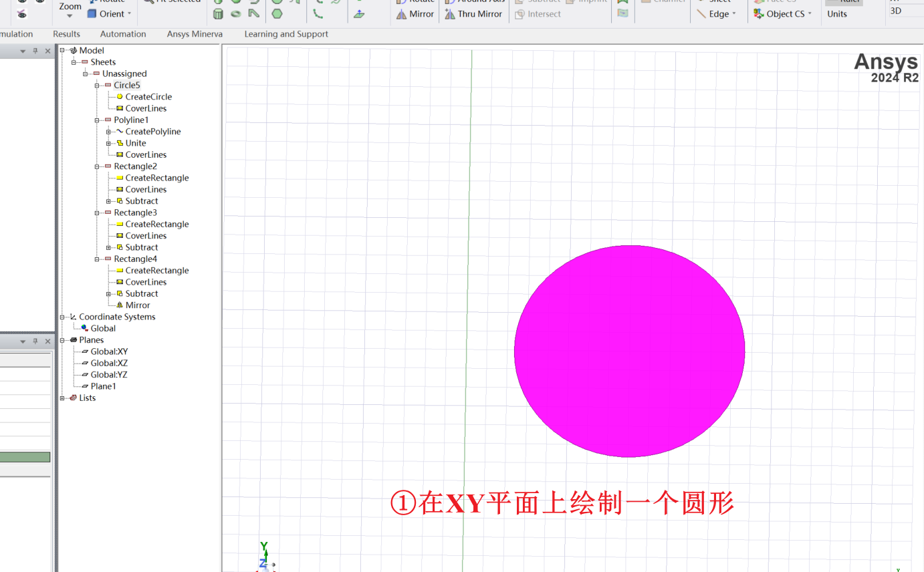Expand the Unite node
This screenshot has width=924, height=572.
pyautogui.click(x=108, y=143)
